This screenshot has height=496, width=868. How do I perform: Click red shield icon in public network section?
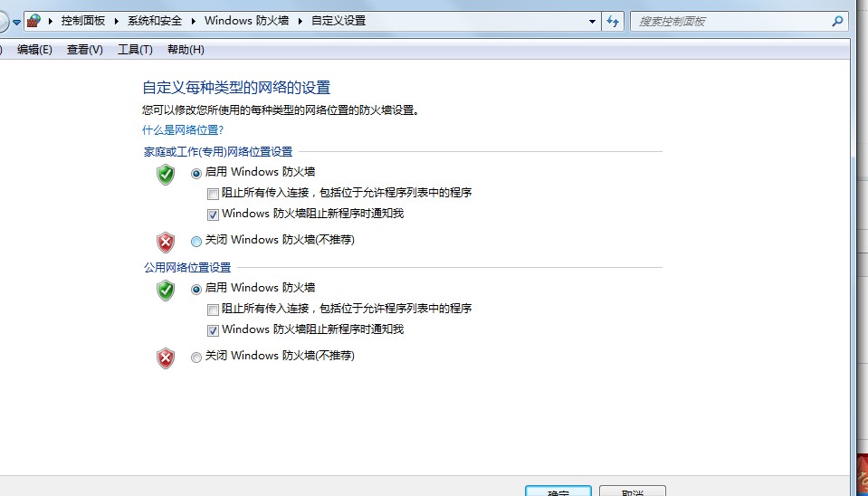[x=166, y=358]
